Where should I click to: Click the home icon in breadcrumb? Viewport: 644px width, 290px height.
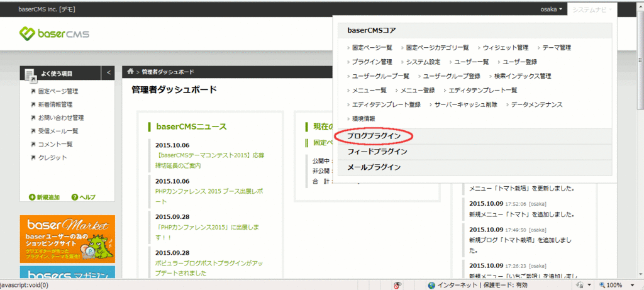[x=131, y=72]
